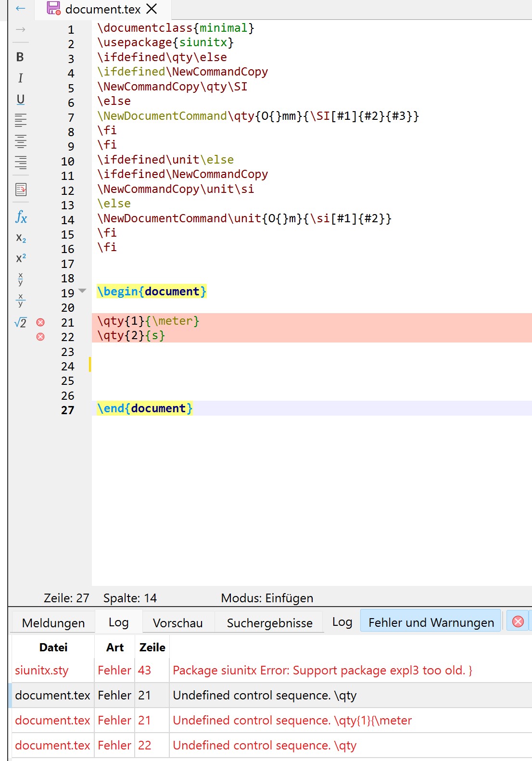Apply bold formatting from the sidebar

(x=20, y=57)
